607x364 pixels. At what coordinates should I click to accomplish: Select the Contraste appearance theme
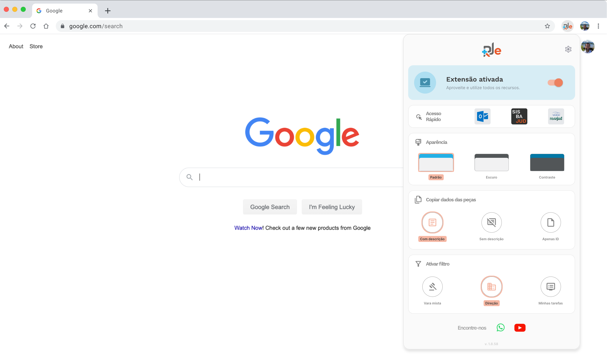coord(547,163)
